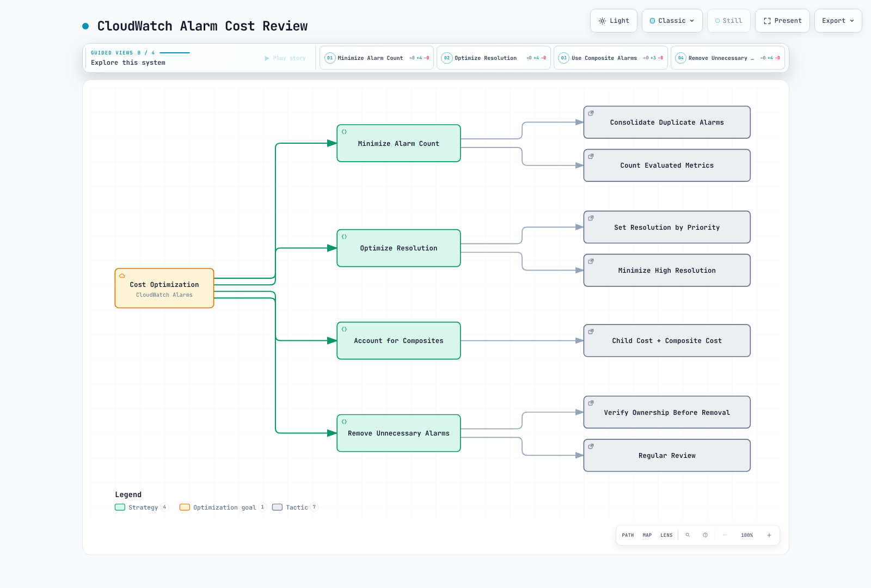Toggle Tactic legend filter
The width and height of the screenshot is (871, 588).
295,507
